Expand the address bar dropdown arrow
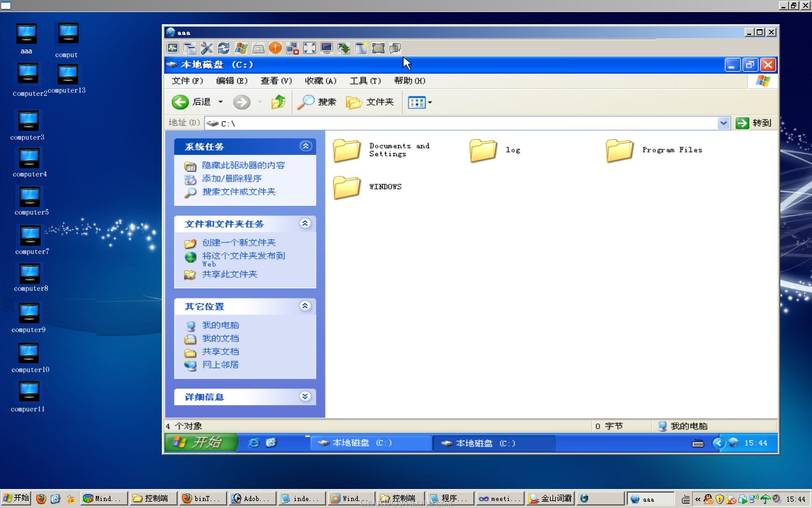This screenshot has height=508, width=812. click(724, 123)
